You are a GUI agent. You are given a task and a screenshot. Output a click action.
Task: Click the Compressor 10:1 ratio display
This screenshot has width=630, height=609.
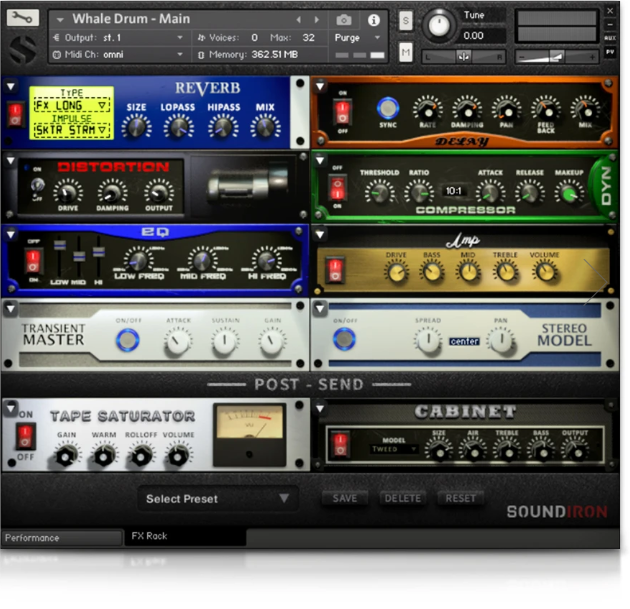[454, 191]
